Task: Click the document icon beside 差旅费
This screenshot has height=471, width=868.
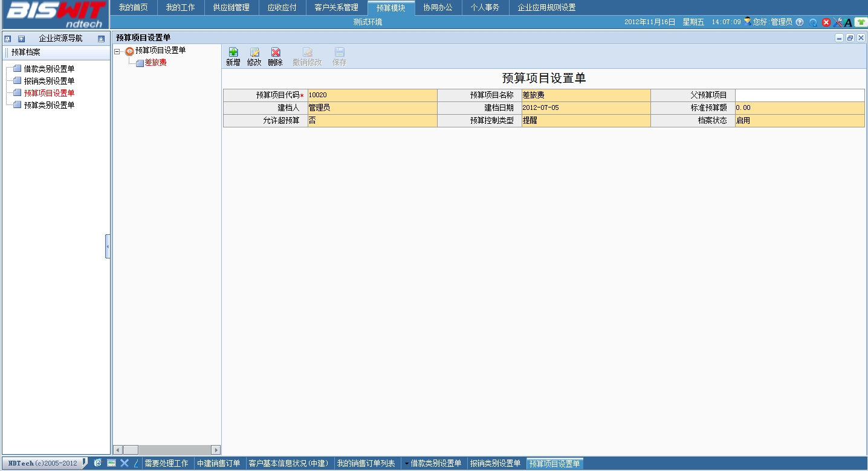Action: click(140, 63)
